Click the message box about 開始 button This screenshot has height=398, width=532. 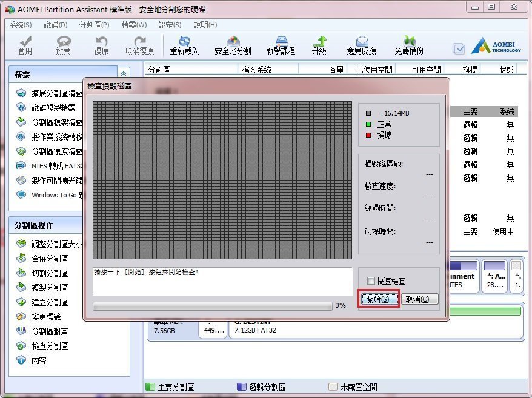tap(222, 281)
